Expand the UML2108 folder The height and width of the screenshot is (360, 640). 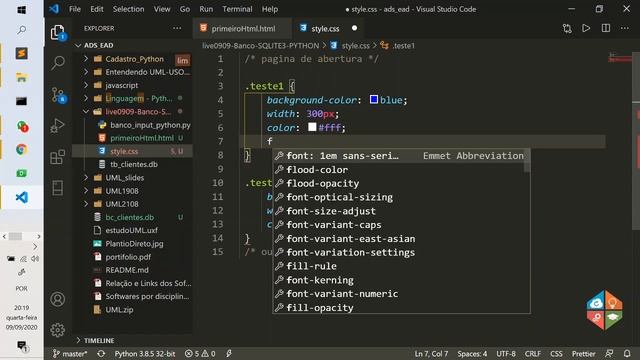click(x=86, y=204)
